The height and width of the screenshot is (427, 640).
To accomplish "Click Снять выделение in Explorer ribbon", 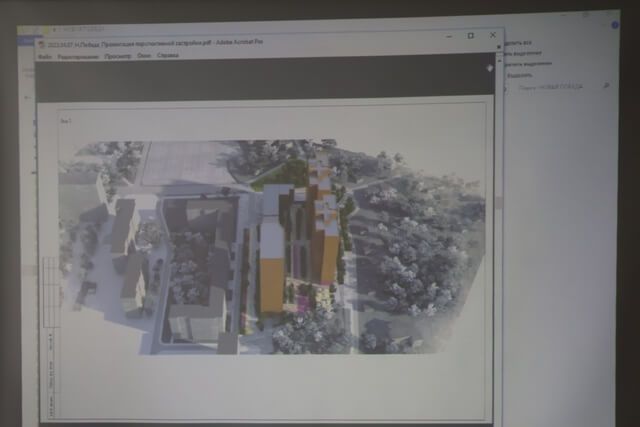I will point(522,54).
